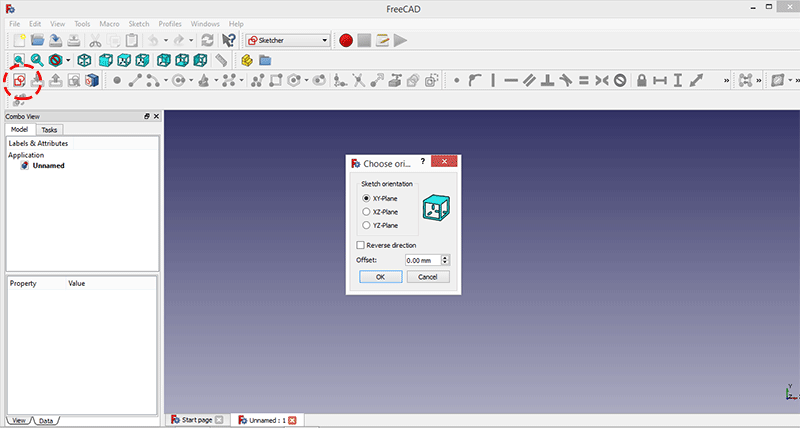
Task: Open the Undo history dropdown arrow
Action: [x=165, y=40]
